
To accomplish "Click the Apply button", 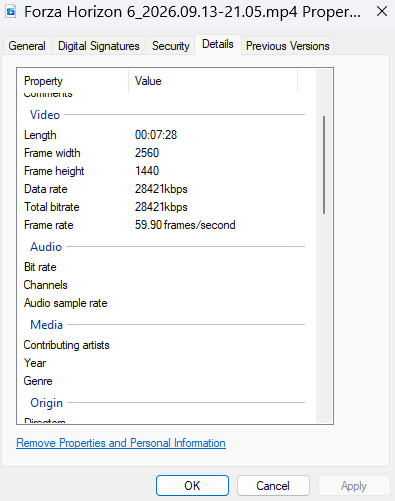I will [x=354, y=486].
